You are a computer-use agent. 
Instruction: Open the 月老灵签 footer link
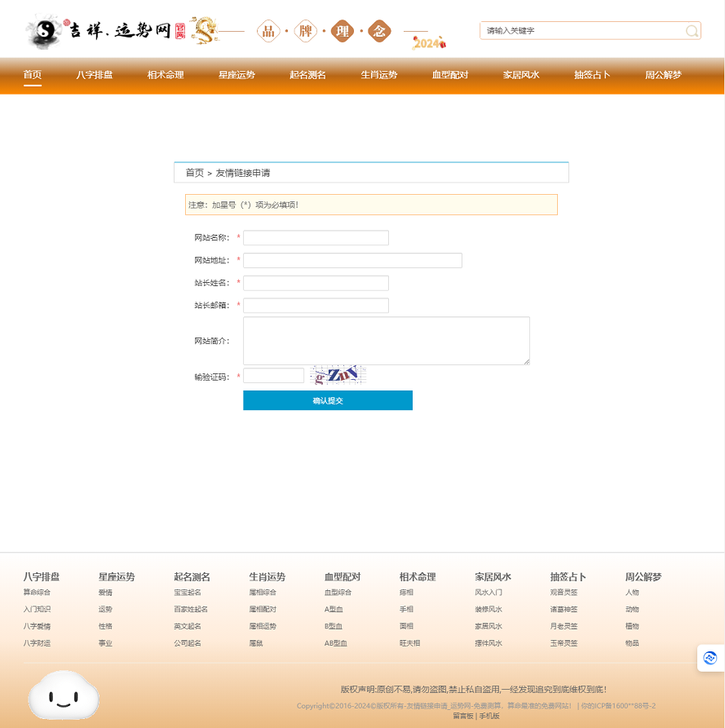[564, 626]
